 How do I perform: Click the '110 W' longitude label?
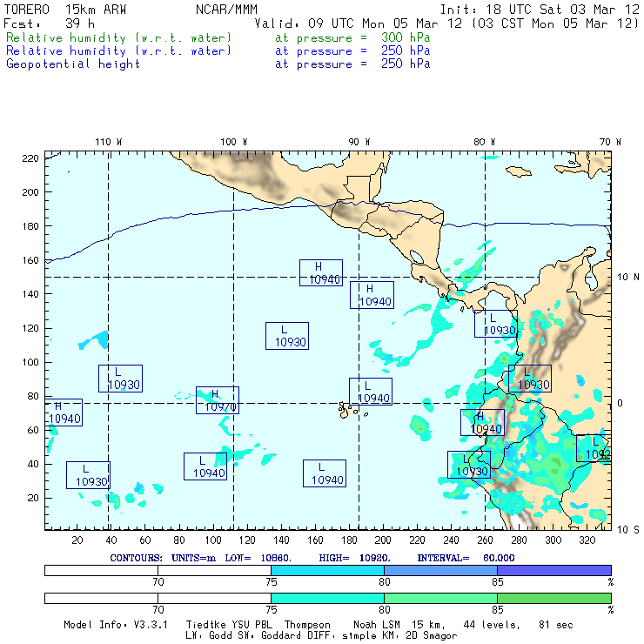(109, 142)
